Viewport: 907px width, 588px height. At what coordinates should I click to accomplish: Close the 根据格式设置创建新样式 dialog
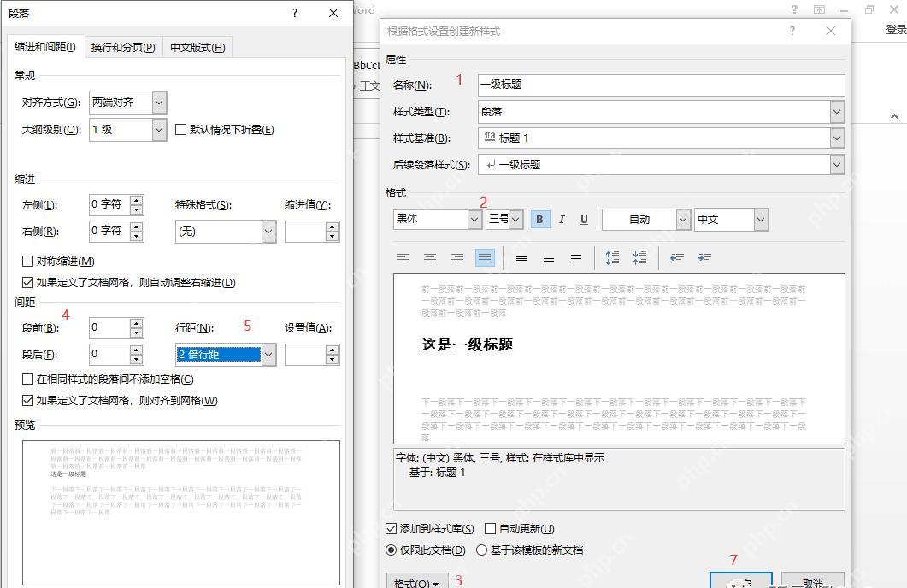831,31
